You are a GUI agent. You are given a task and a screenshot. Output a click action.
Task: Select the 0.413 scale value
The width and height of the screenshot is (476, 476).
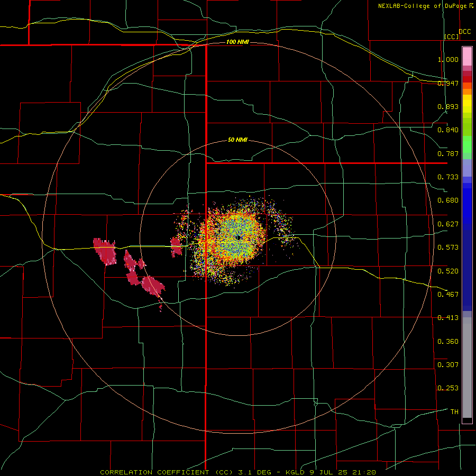(448, 318)
